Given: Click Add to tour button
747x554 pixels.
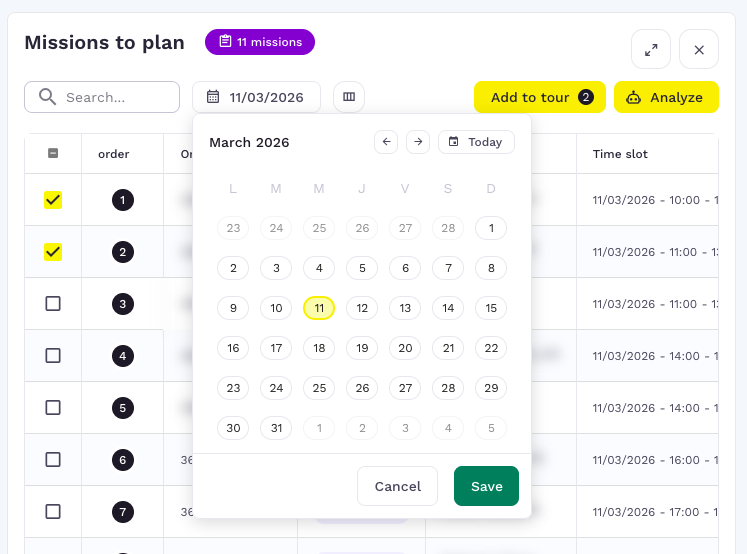Looking at the screenshot, I should click(x=540, y=97).
